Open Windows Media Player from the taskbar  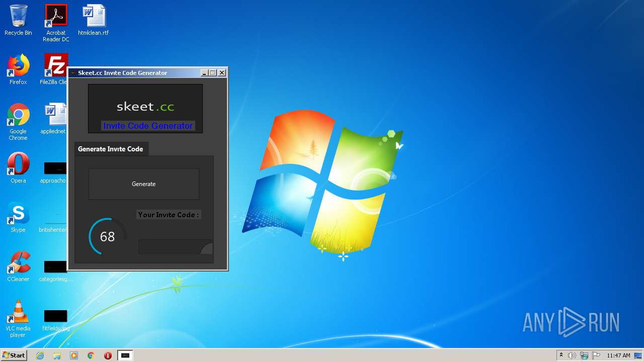pyautogui.click(x=74, y=355)
